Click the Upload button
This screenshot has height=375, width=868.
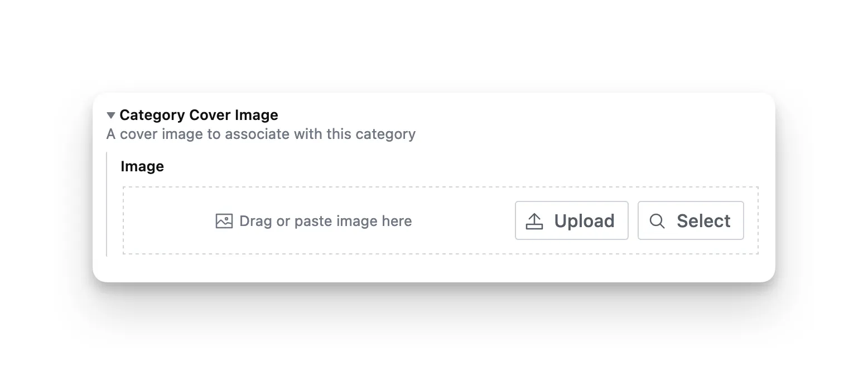[571, 220]
